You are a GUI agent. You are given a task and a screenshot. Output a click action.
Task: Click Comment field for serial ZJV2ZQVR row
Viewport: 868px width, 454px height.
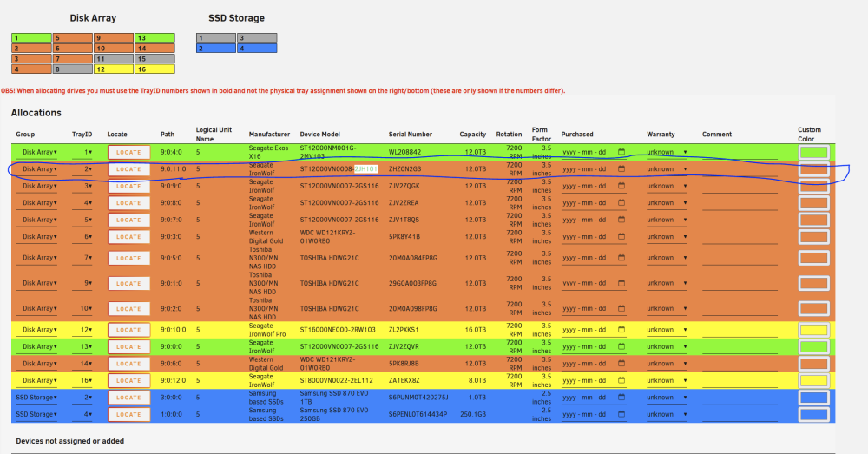pos(740,347)
